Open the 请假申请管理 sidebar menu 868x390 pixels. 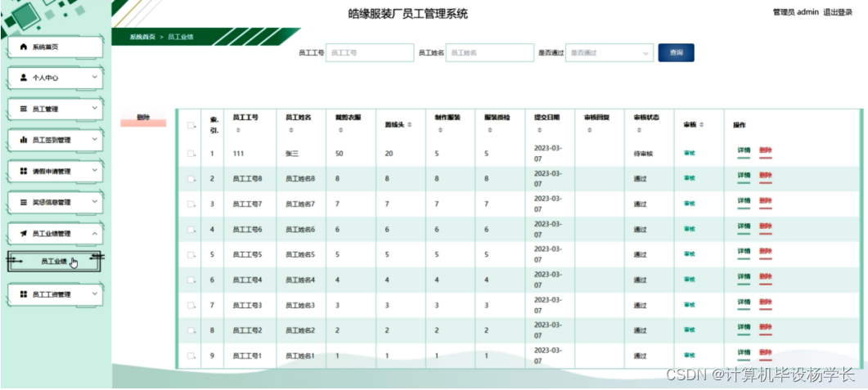(56, 172)
